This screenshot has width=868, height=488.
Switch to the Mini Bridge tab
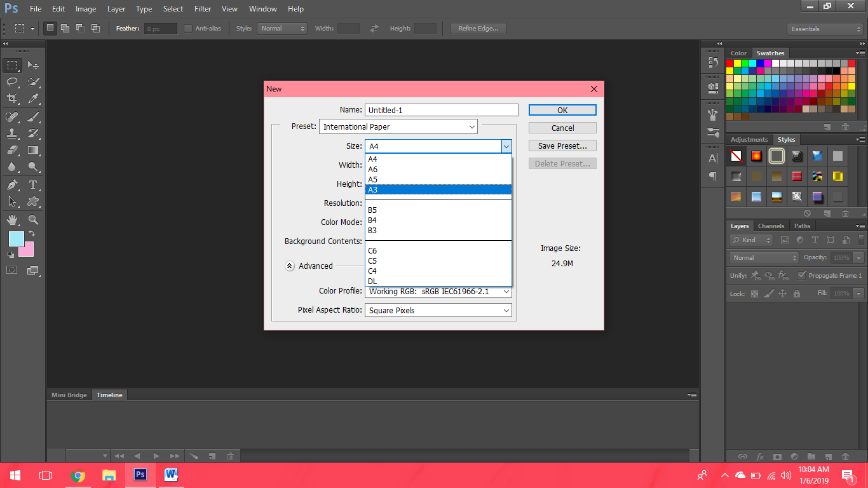[x=69, y=395]
